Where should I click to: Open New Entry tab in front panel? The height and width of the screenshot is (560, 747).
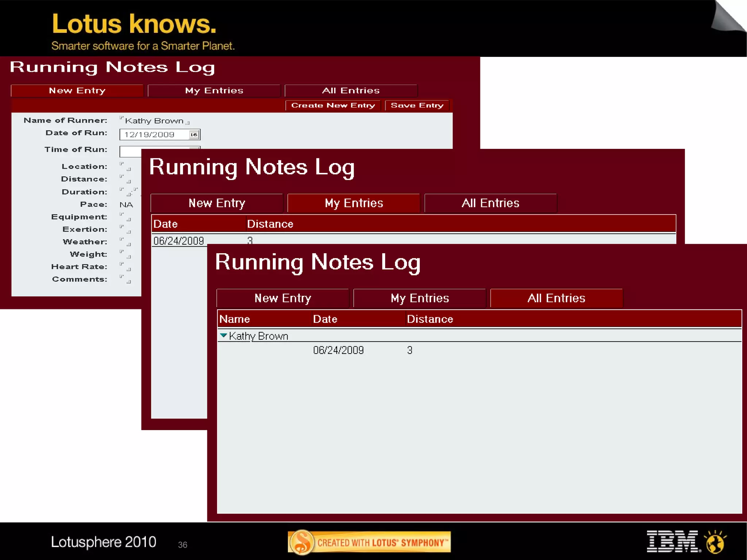click(x=282, y=298)
